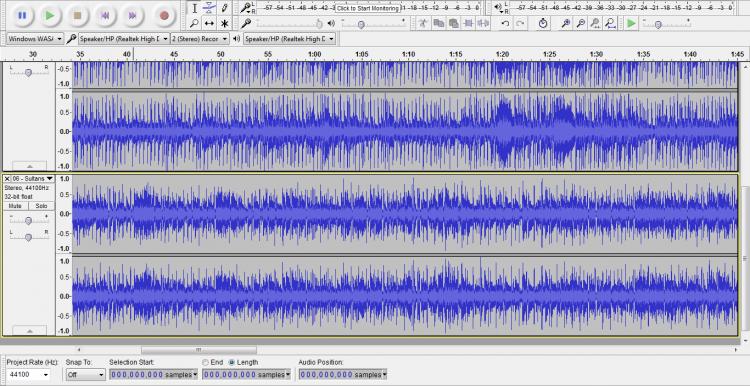Viewport: 750px width, 386px height.
Task: Start playback with the large Play button
Action: [x=50, y=16]
